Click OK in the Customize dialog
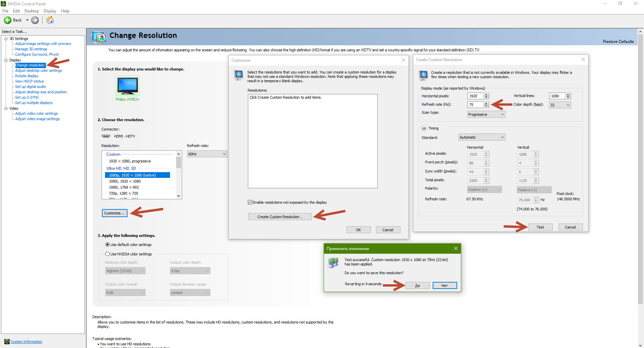The height and width of the screenshot is (348, 644). click(x=359, y=230)
